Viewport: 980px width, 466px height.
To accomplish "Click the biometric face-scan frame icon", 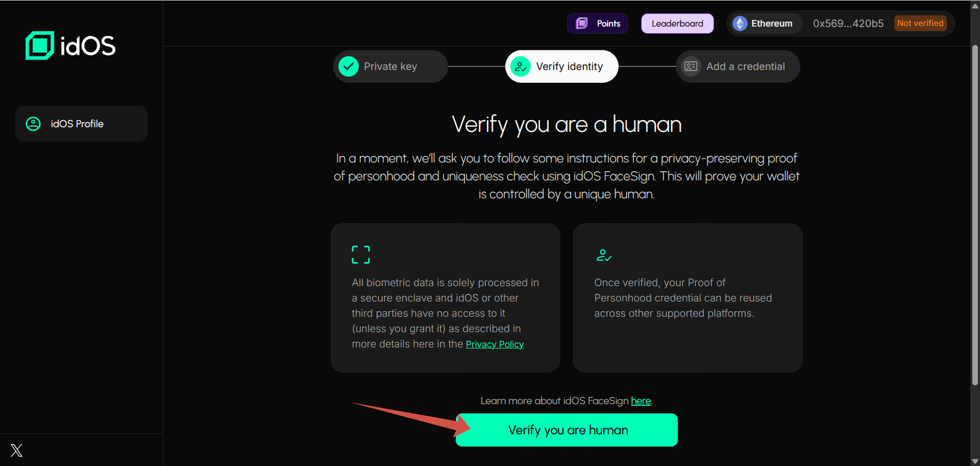I will point(361,254).
